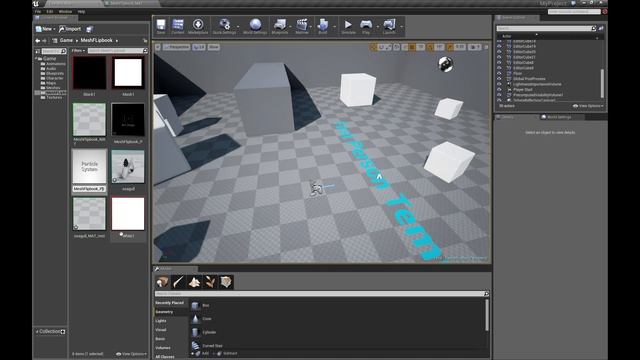Open World Outliner View Options dropdown
The width and height of the screenshot is (640, 360).
(x=588, y=106)
